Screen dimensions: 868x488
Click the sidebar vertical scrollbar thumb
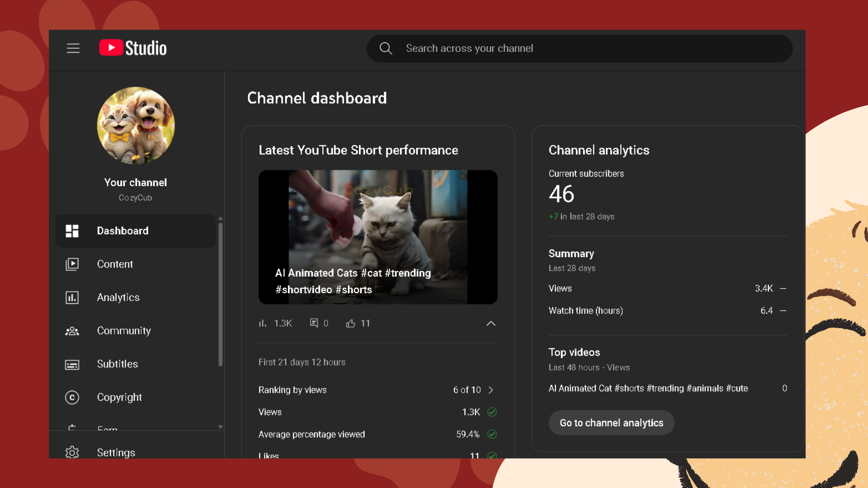[x=221, y=294]
